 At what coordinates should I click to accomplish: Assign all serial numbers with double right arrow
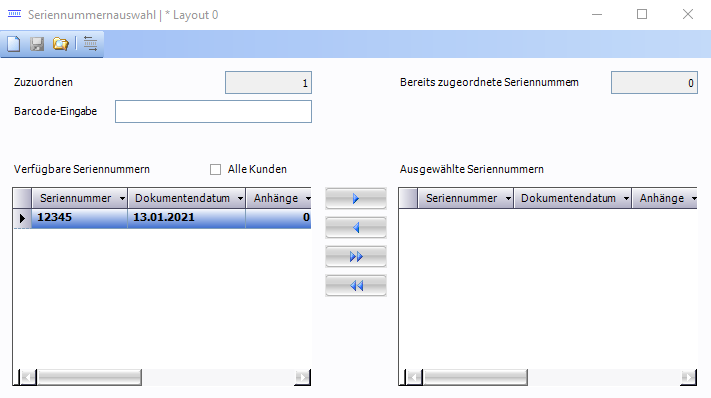pyautogui.click(x=356, y=257)
